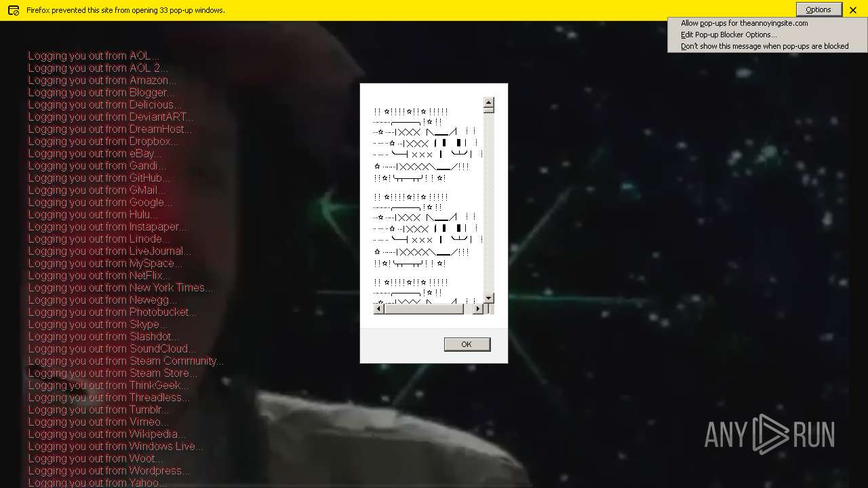Close the pop-up blocker notification bar
868x488 pixels.
[x=853, y=10]
